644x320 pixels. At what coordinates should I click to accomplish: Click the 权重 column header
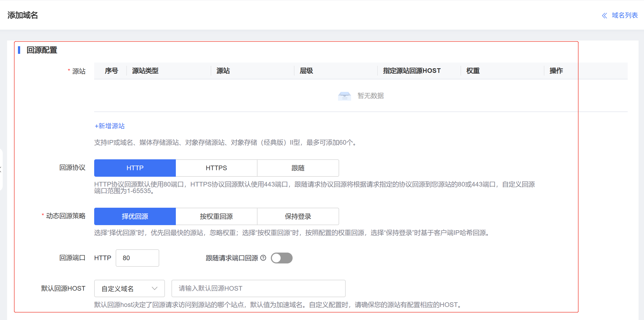(x=473, y=71)
